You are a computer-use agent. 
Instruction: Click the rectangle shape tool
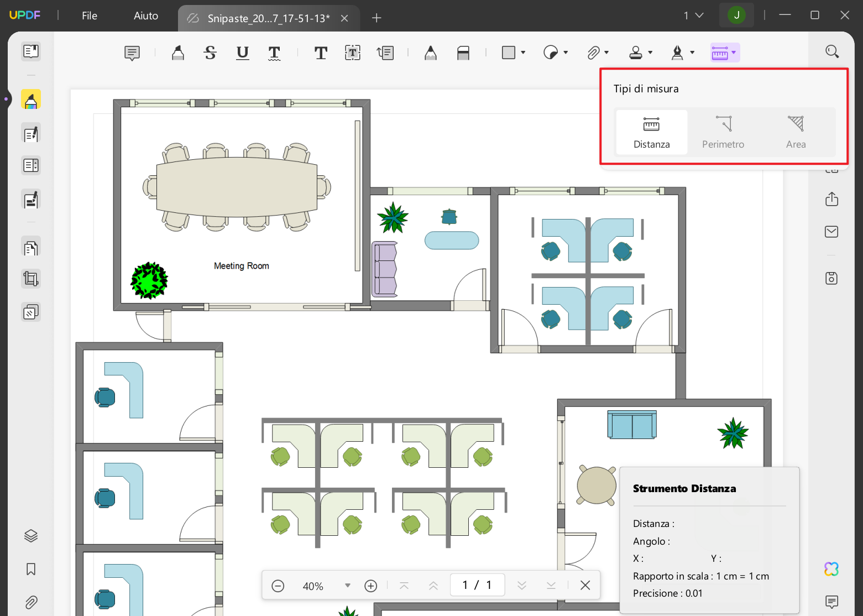(509, 53)
